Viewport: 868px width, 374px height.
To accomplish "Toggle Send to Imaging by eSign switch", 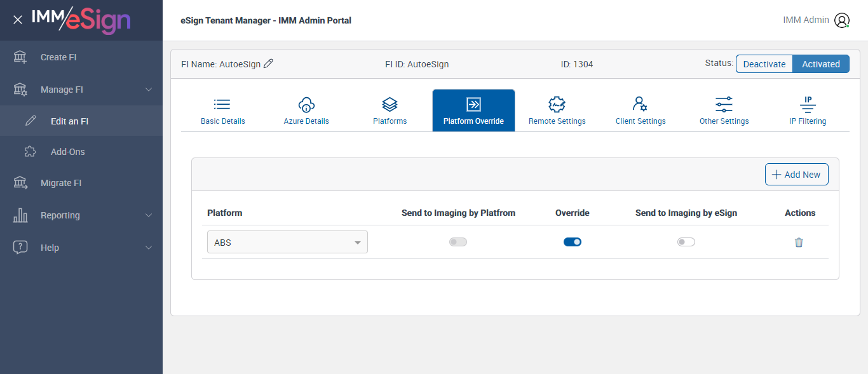I will tap(686, 242).
